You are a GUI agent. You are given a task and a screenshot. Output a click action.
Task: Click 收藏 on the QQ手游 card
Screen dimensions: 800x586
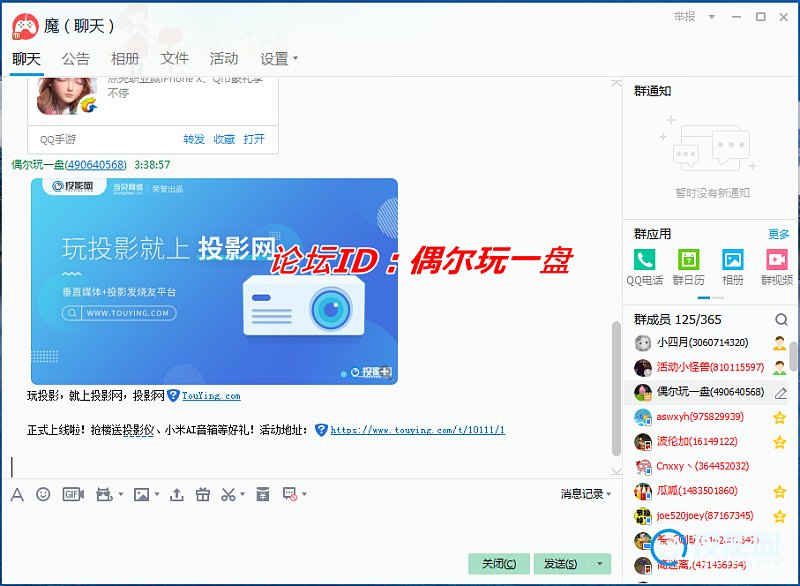(x=224, y=139)
